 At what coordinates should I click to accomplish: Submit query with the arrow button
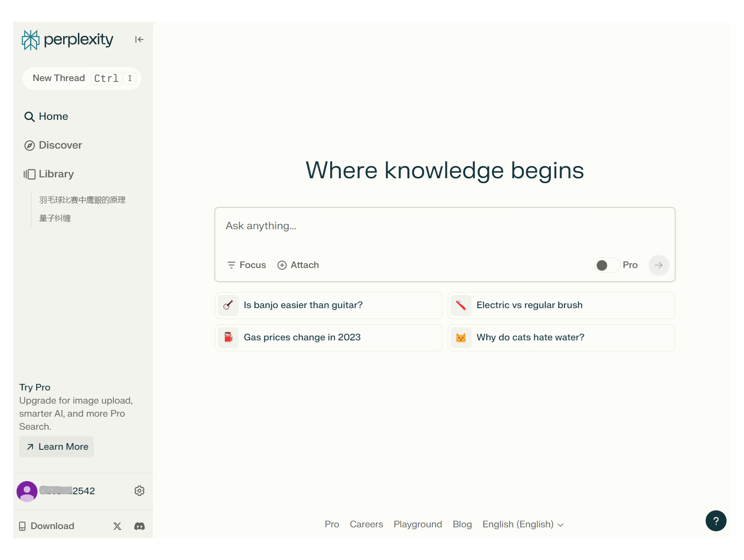tap(659, 265)
